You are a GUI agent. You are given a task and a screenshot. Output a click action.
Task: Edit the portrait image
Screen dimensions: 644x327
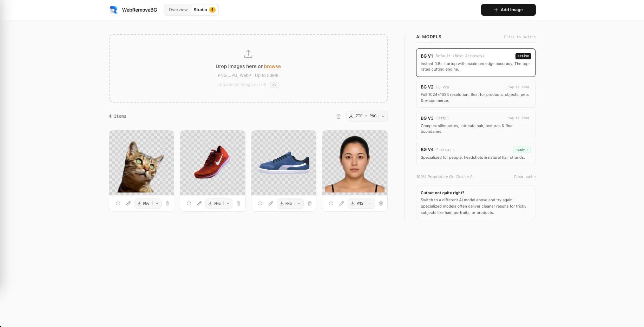coord(342,203)
